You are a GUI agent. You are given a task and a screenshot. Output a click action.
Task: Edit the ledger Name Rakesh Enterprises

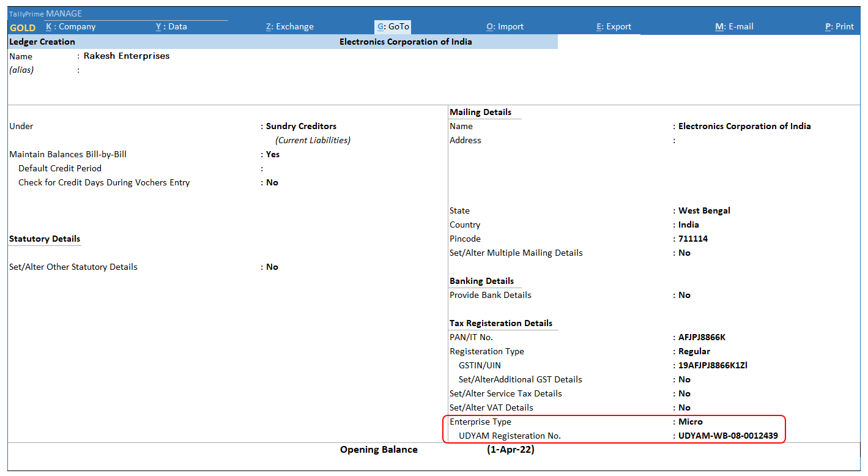(127, 56)
